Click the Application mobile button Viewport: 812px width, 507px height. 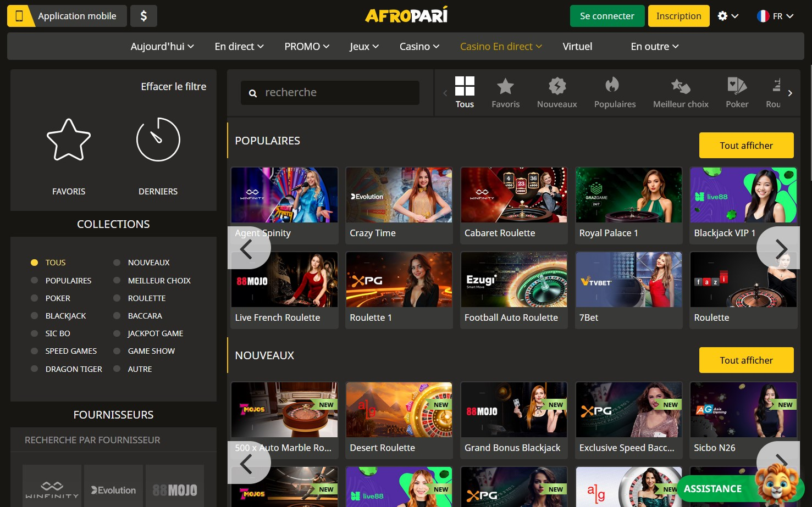click(67, 16)
